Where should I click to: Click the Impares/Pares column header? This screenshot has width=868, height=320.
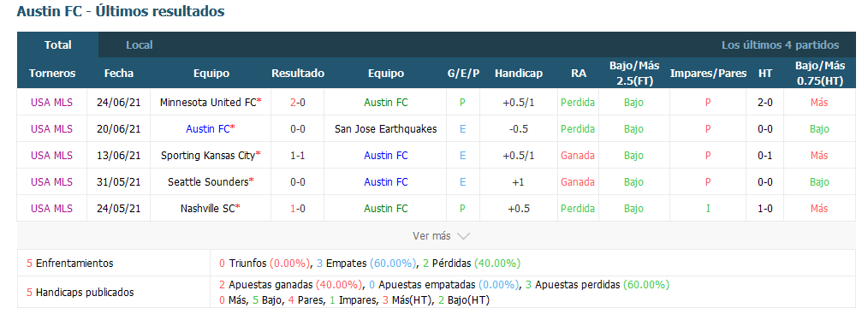click(x=708, y=74)
